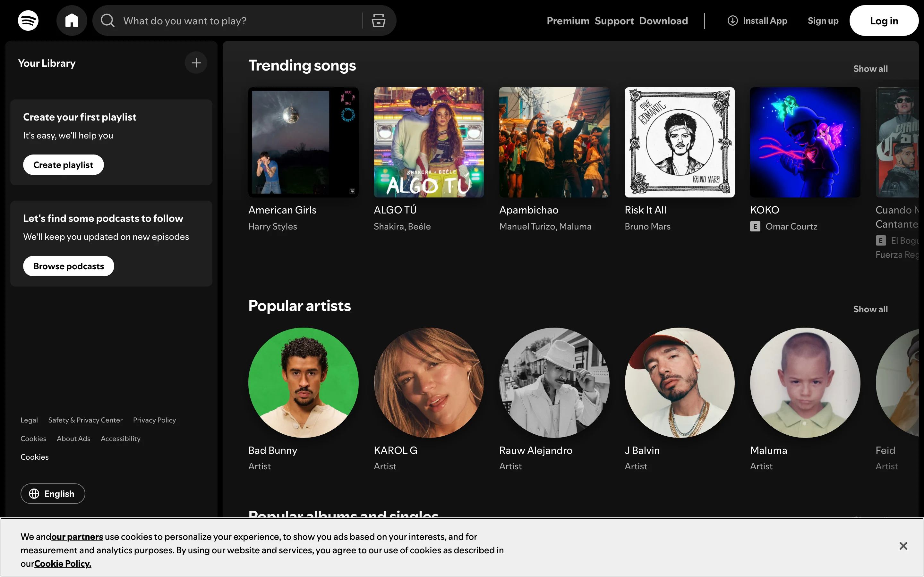Select the Home icon
The width and height of the screenshot is (924, 577).
pyautogui.click(x=72, y=20)
